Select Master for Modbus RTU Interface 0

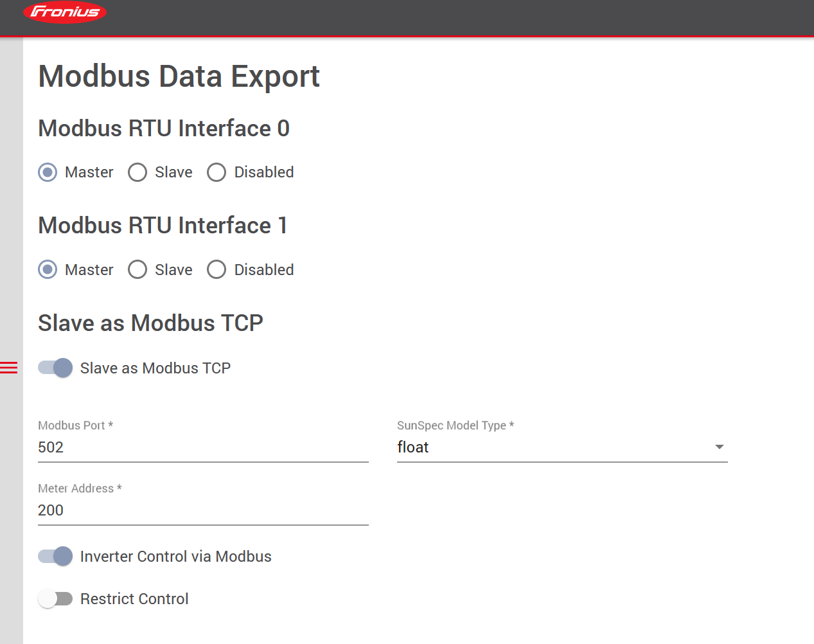click(48, 172)
